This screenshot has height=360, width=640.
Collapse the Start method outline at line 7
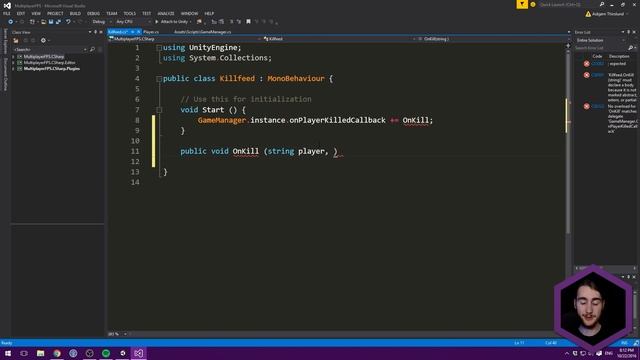point(159,110)
